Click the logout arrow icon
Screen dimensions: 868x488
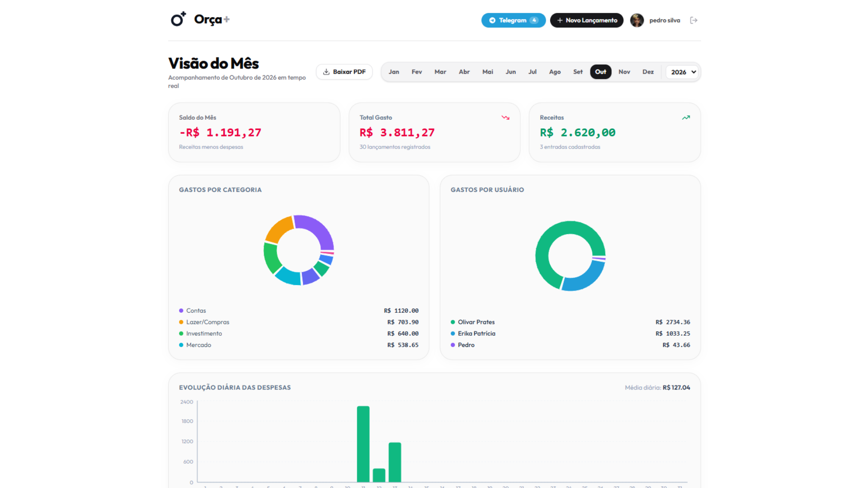pos(693,20)
